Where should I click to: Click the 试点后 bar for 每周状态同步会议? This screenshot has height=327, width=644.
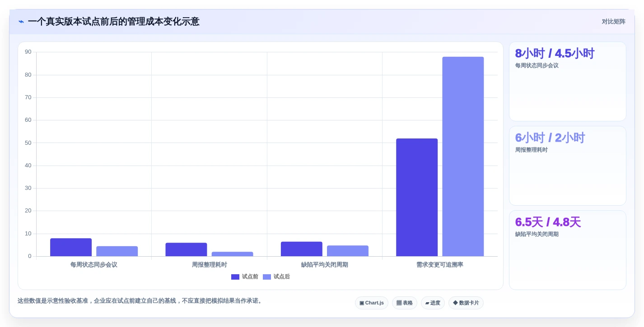117,251
